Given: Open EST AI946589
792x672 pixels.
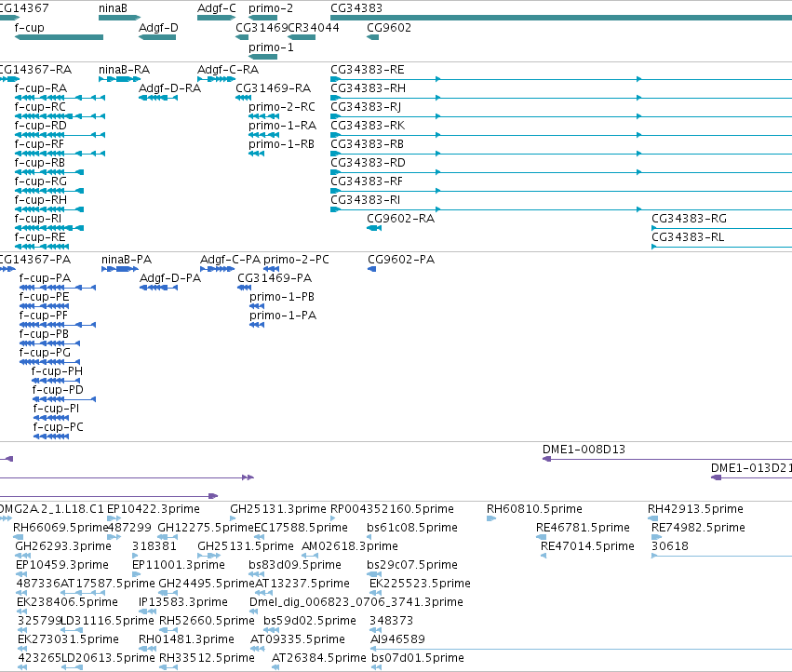Looking at the screenshot, I should pos(581,649).
